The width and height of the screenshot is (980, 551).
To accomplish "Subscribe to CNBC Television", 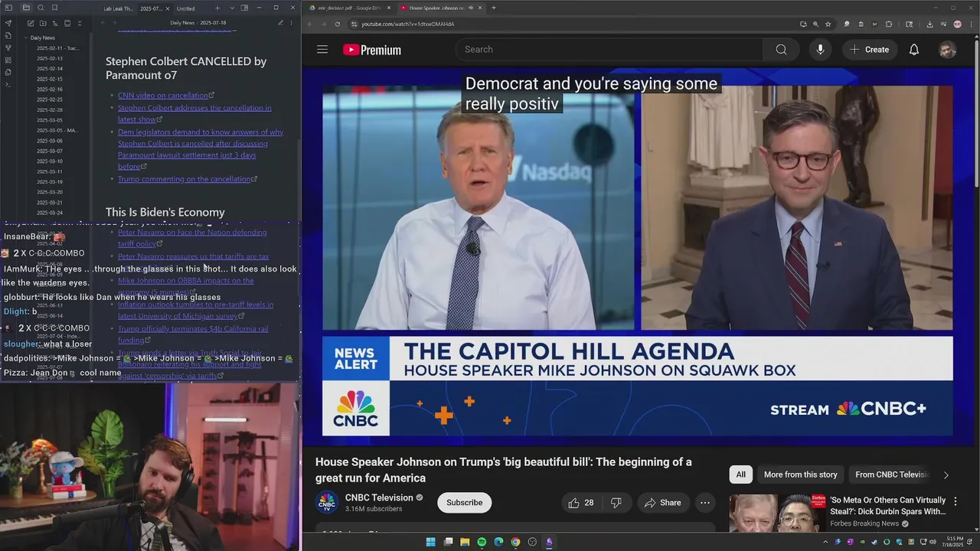I will pyautogui.click(x=464, y=502).
